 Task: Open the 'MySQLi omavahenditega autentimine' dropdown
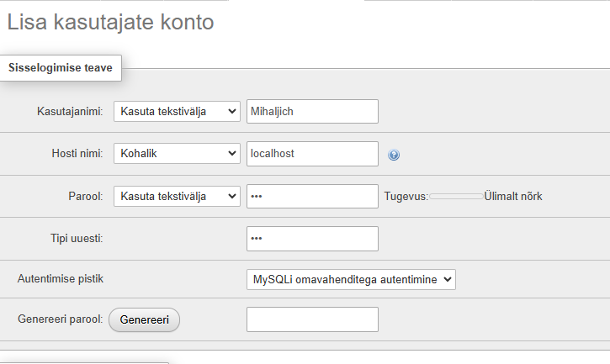[351, 280]
